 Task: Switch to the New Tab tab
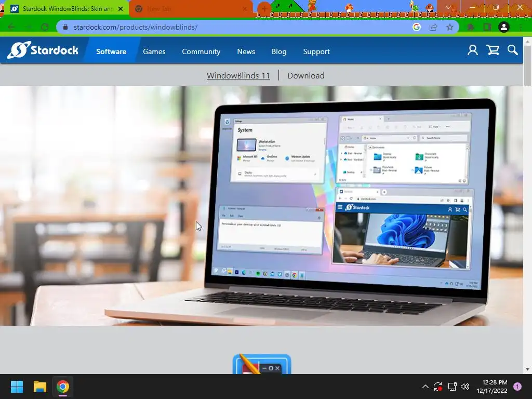191,9
